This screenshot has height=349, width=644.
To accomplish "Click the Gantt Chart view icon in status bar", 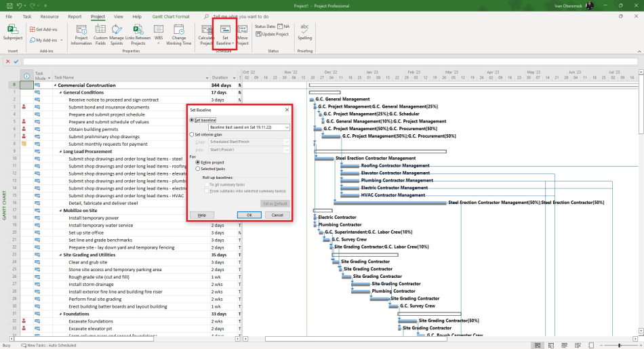I will (537, 346).
